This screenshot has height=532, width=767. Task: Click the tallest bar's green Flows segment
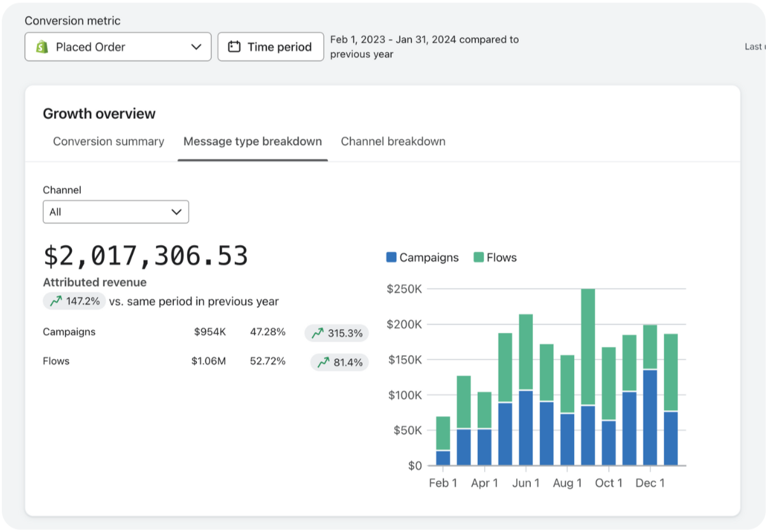(x=588, y=347)
